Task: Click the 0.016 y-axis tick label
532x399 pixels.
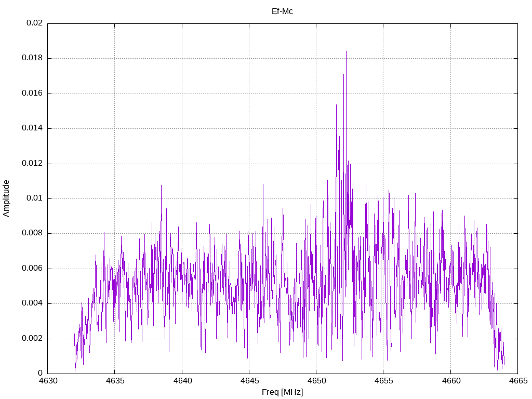Action: tap(32, 94)
